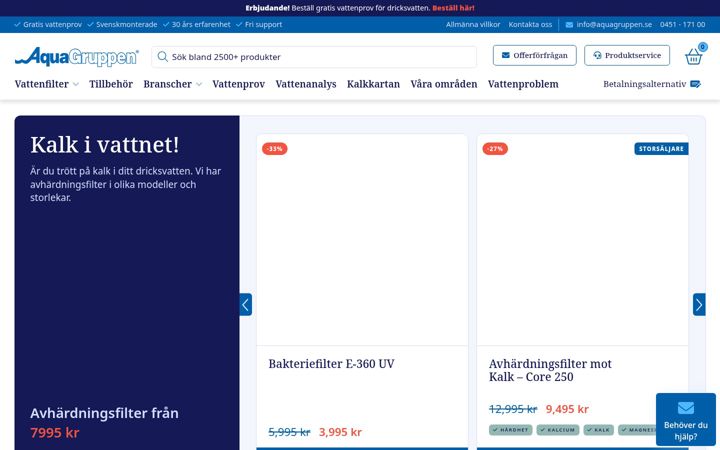Select Våra områden in the navigation

444,84
